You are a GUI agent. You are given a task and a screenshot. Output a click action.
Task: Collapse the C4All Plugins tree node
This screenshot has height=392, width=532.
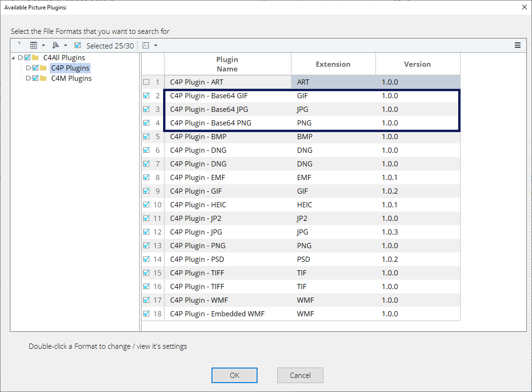click(13, 58)
